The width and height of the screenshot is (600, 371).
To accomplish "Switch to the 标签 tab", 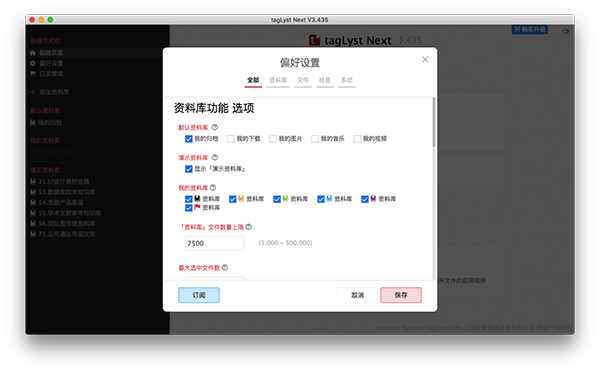I will click(x=325, y=80).
